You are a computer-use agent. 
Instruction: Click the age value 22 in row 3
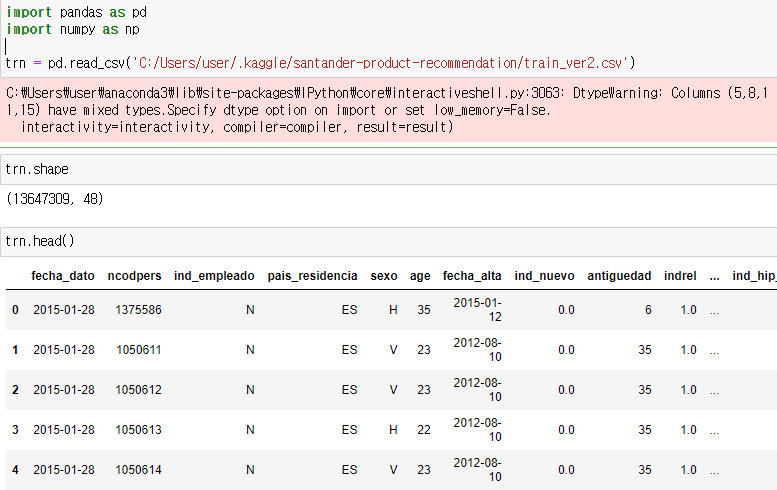click(424, 430)
